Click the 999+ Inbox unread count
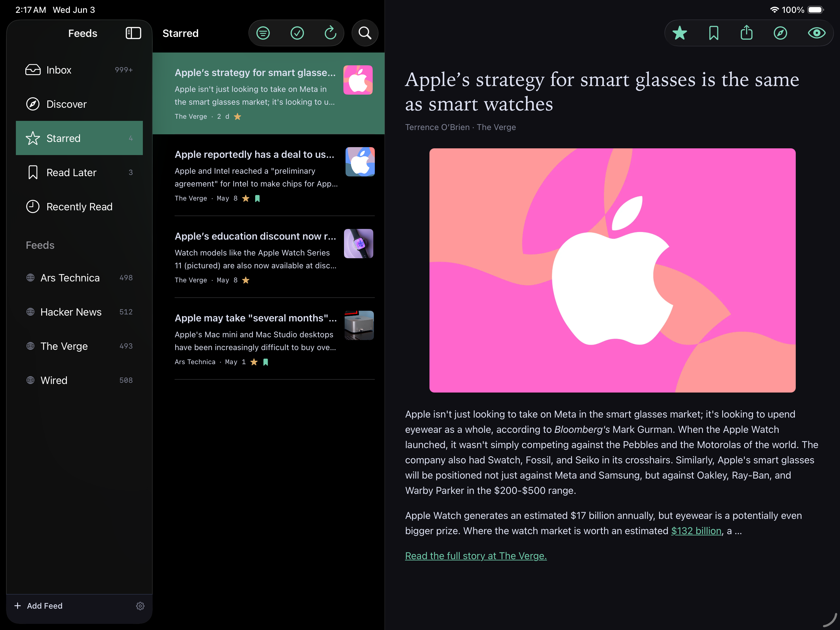840x630 pixels. (124, 70)
